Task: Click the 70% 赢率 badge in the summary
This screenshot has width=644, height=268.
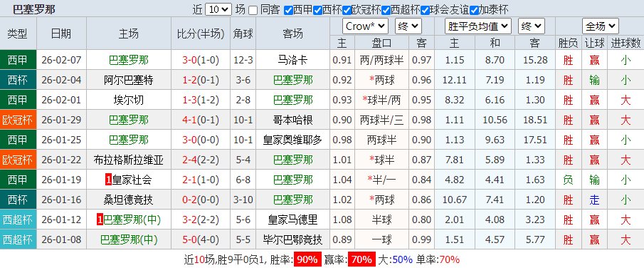Action: click(x=361, y=259)
